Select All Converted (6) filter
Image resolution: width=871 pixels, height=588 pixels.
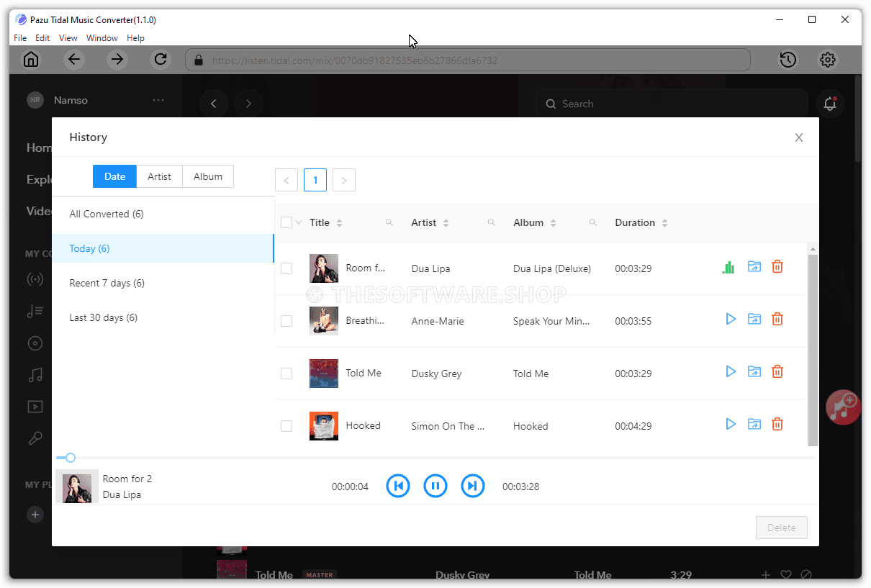click(163, 214)
